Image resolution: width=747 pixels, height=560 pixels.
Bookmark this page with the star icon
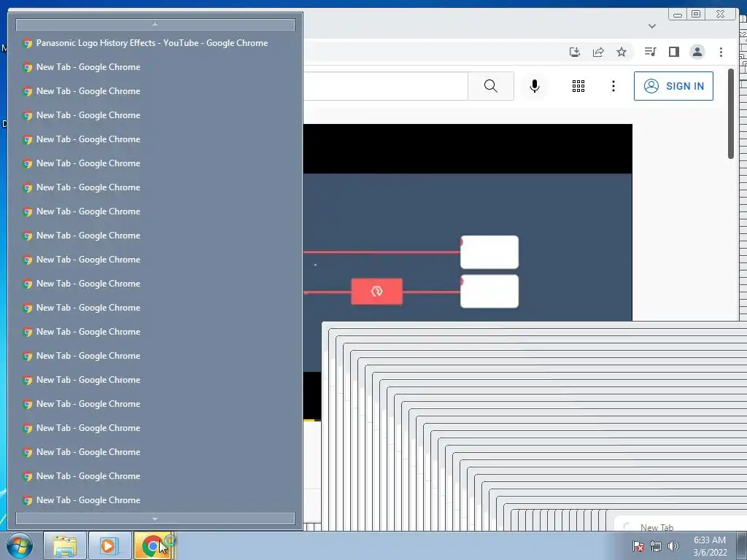pyautogui.click(x=622, y=52)
